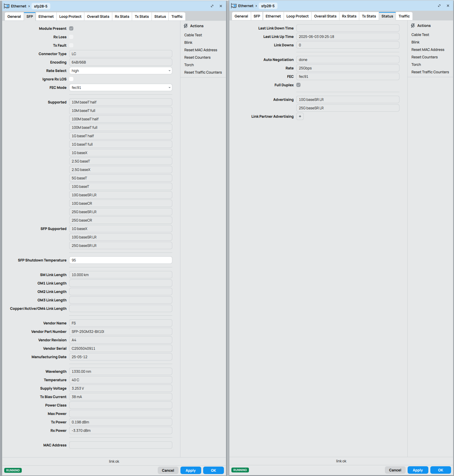Click the RUNNING status indicator
The image size is (454, 476).
[13, 470]
